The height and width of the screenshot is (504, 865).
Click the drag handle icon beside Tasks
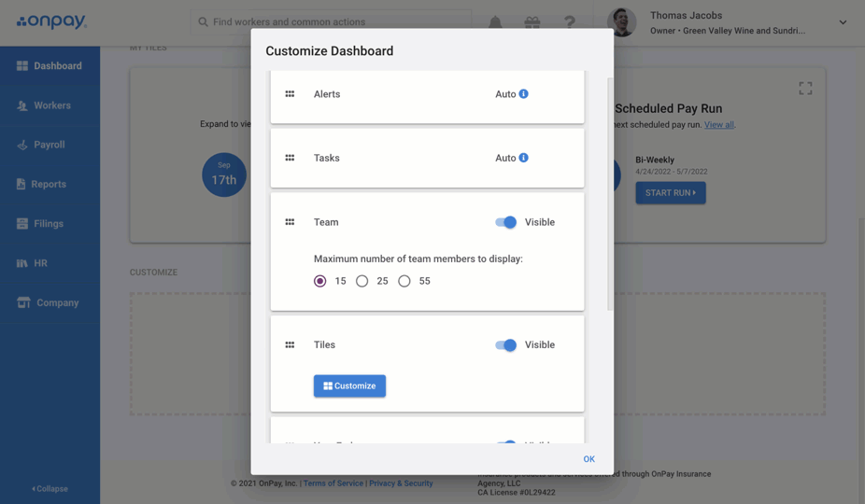(290, 158)
